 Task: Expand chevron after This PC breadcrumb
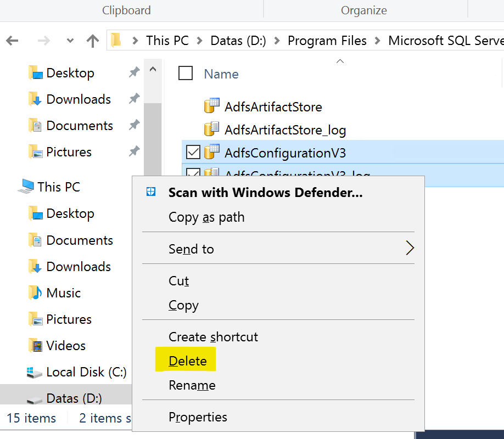pos(200,41)
